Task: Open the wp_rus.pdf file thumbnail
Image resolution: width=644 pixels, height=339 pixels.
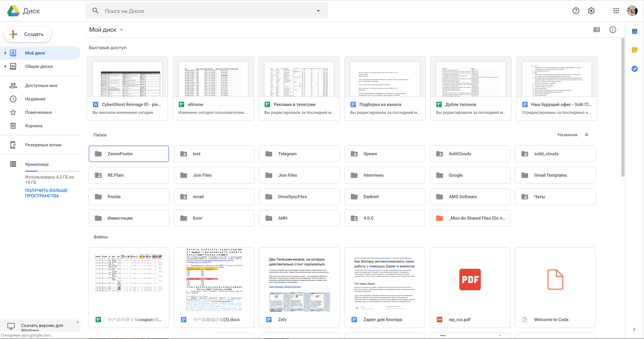Action: click(470, 279)
